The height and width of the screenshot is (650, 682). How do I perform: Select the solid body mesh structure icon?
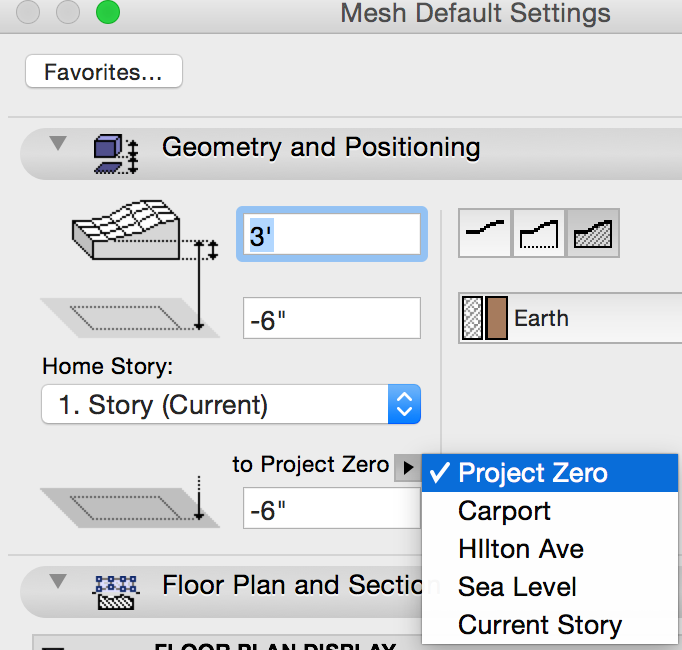(594, 234)
